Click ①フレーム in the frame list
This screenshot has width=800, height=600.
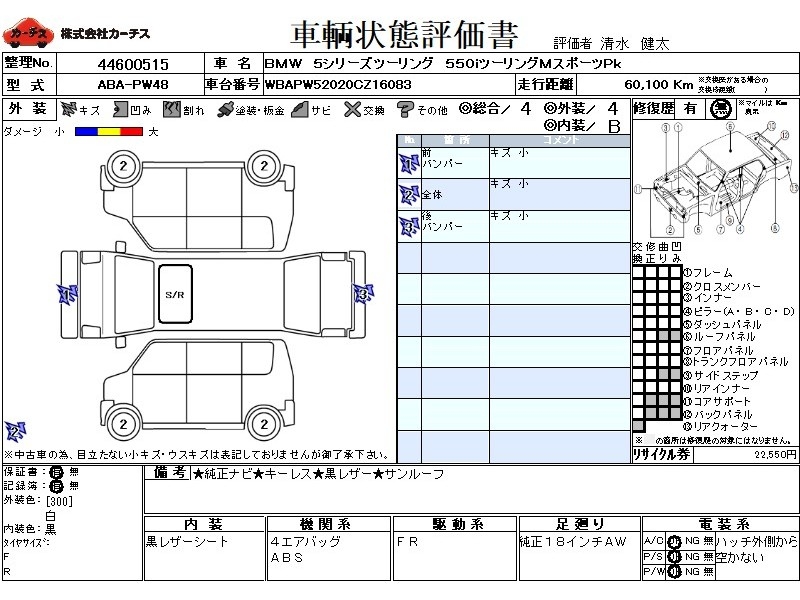(x=708, y=273)
